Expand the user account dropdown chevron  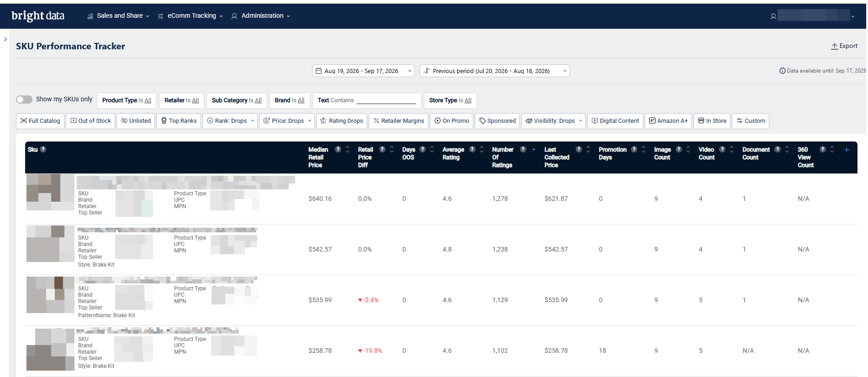point(852,16)
